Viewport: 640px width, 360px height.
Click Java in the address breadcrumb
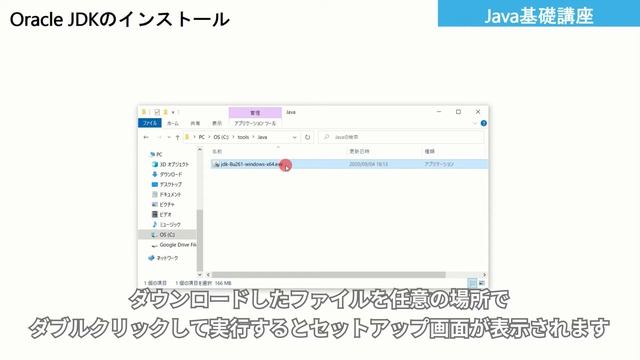pos(262,137)
